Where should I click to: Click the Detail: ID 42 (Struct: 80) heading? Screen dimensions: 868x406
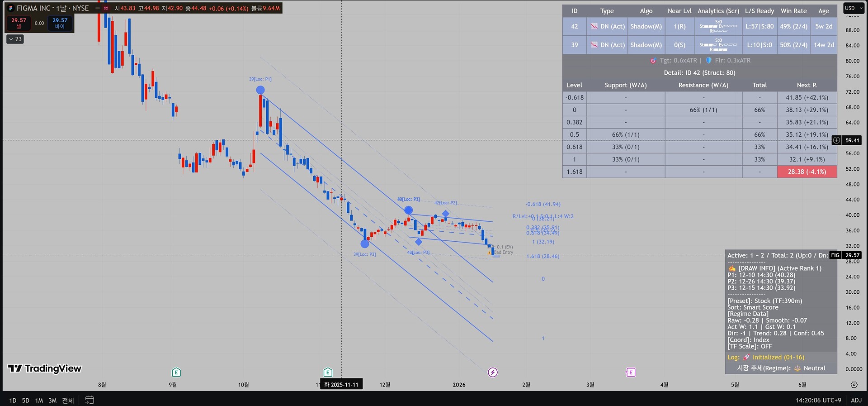(x=699, y=72)
